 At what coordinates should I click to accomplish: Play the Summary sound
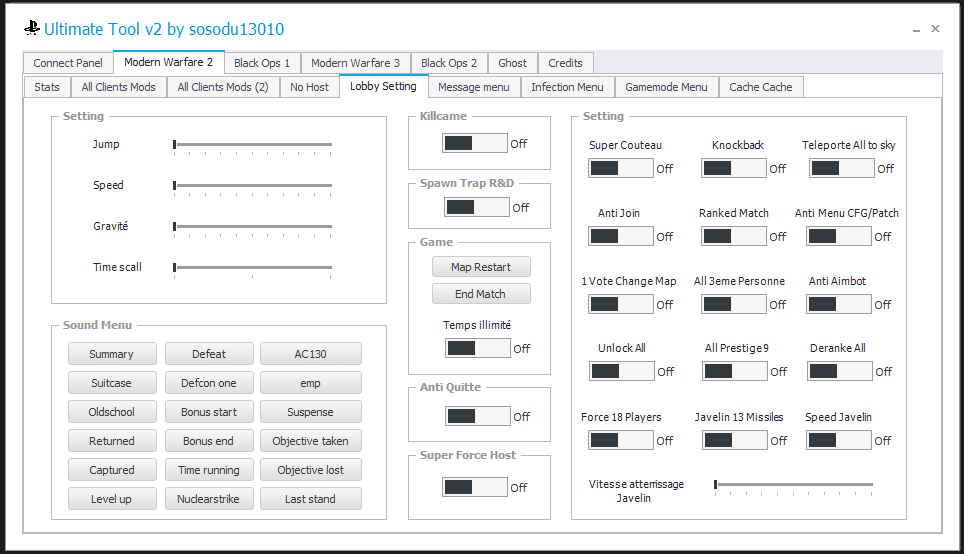click(x=112, y=354)
